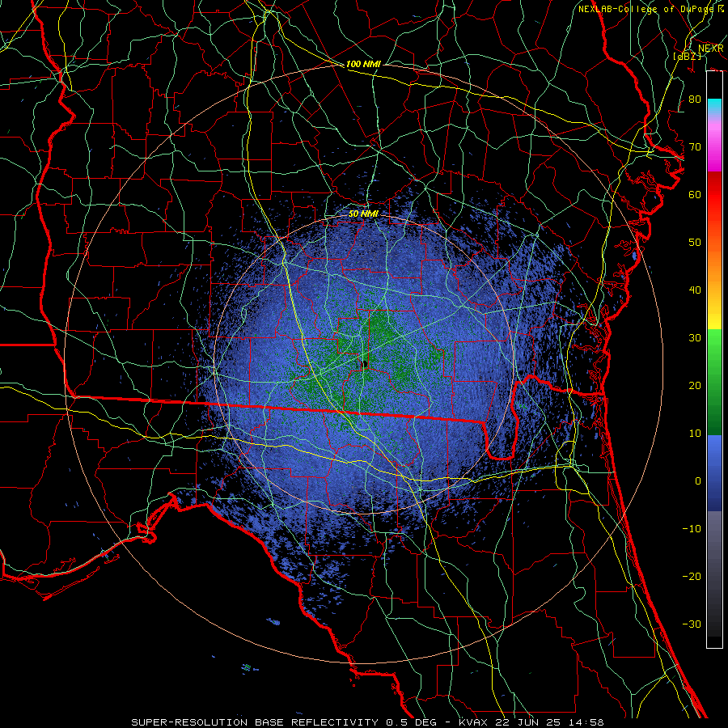
Task: Click the 0 value on dBZ scale
Action: 698,481
